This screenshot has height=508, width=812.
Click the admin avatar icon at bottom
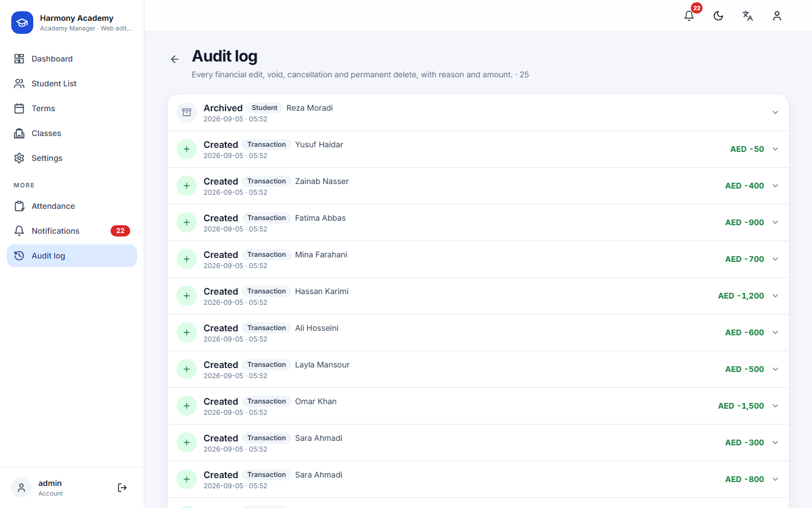click(x=21, y=488)
